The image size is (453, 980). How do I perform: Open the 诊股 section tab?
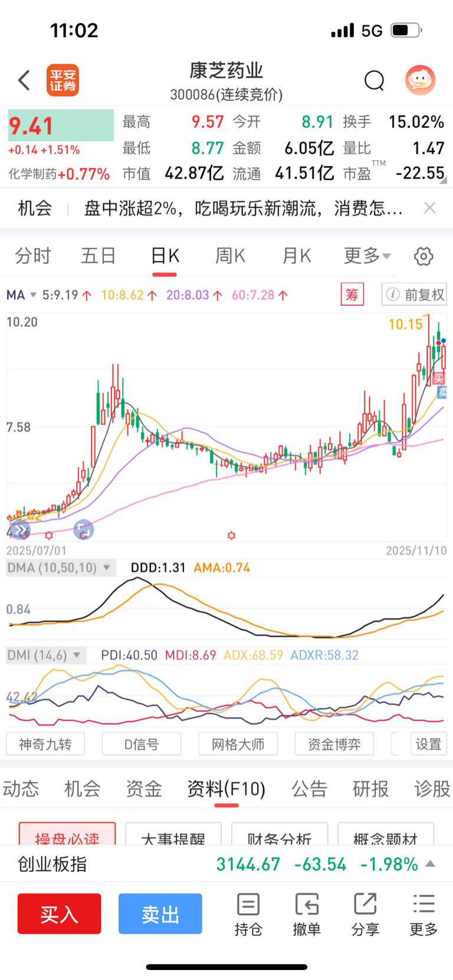432,788
